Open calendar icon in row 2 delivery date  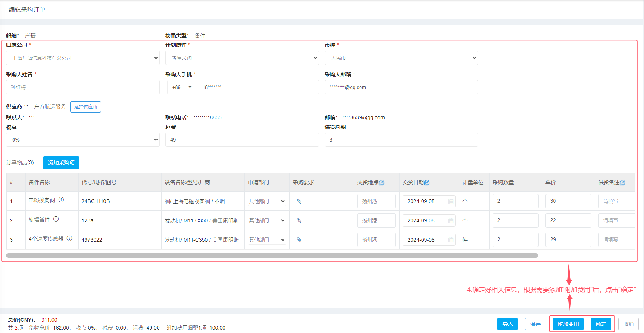point(451,220)
